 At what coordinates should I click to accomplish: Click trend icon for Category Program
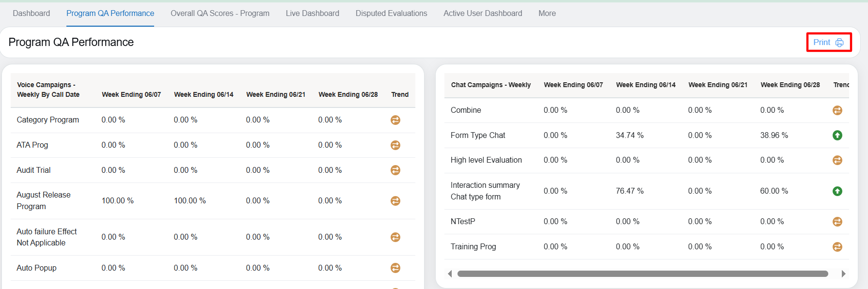tap(395, 120)
